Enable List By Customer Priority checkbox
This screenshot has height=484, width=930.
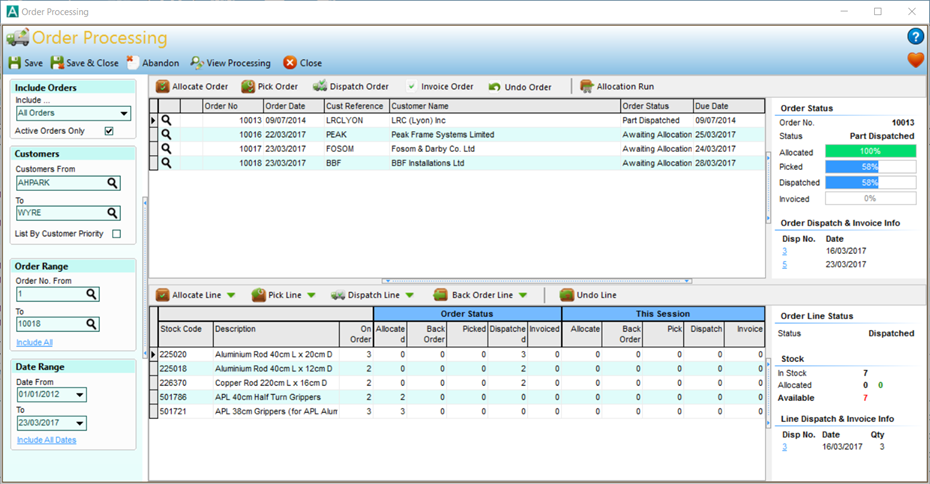(116, 234)
